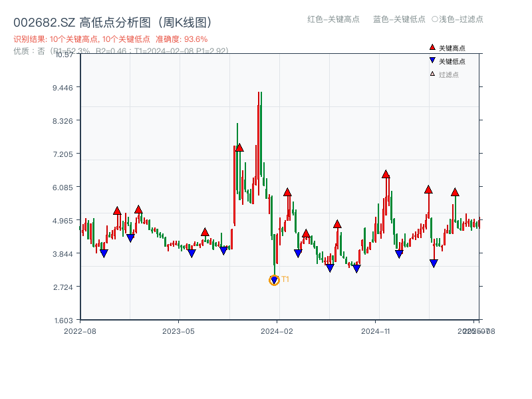This screenshot has height=399, width=532.
Task: Select the orange-circled T1 low point marker
Action: [x=274, y=280]
